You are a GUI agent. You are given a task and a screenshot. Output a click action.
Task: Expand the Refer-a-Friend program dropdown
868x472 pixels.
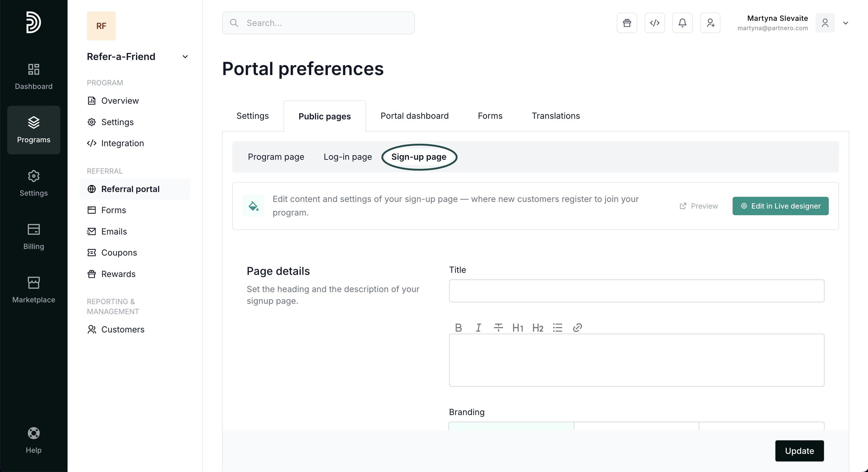click(185, 57)
